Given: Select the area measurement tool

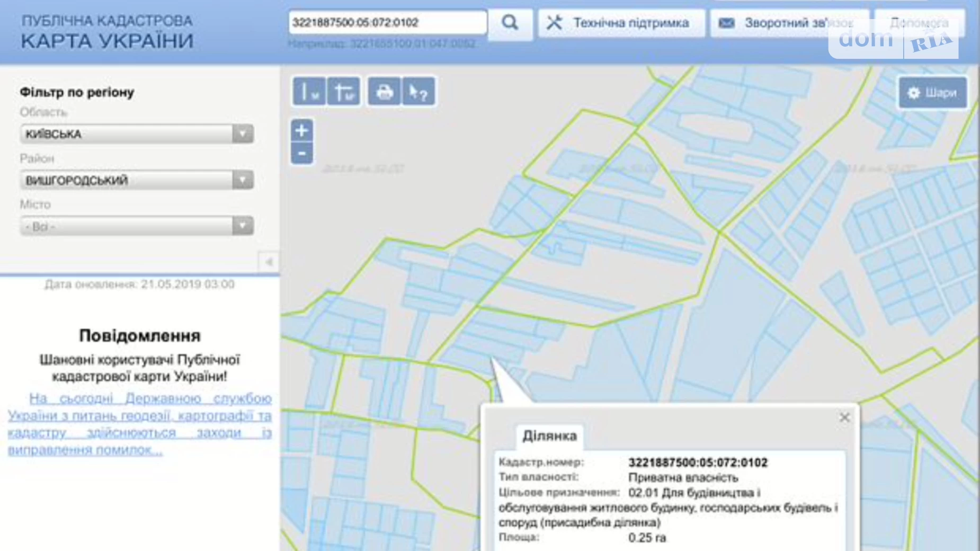Looking at the screenshot, I should click(x=344, y=92).
